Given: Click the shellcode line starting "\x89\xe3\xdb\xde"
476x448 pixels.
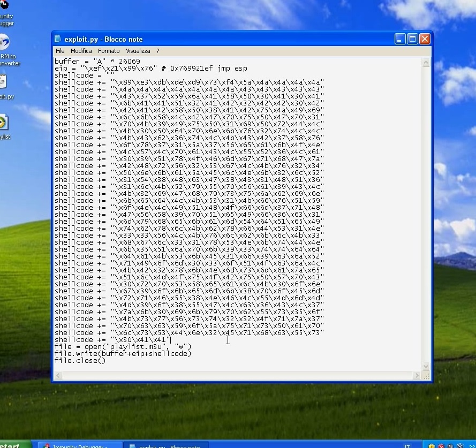Looking at the screenshot, I should click(x=189, y=82).
